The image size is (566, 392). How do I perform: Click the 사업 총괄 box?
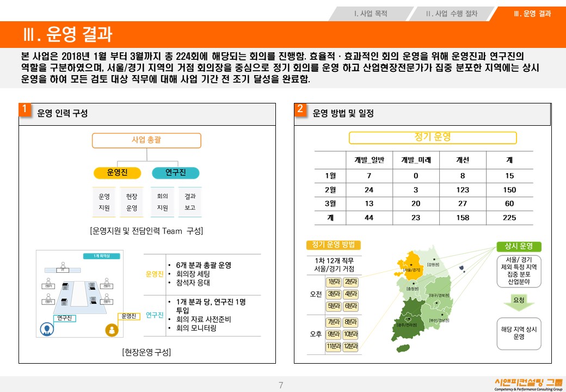point(146,140)
